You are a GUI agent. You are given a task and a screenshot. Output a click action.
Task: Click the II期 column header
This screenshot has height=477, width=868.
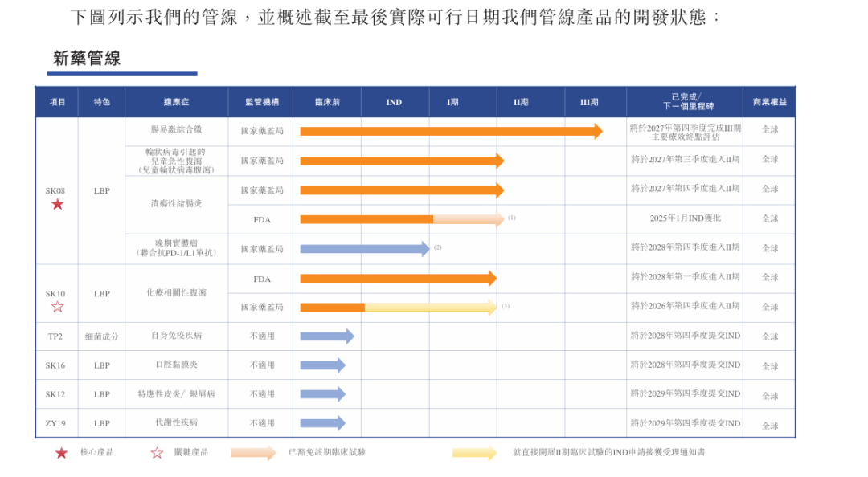(521, 102)
